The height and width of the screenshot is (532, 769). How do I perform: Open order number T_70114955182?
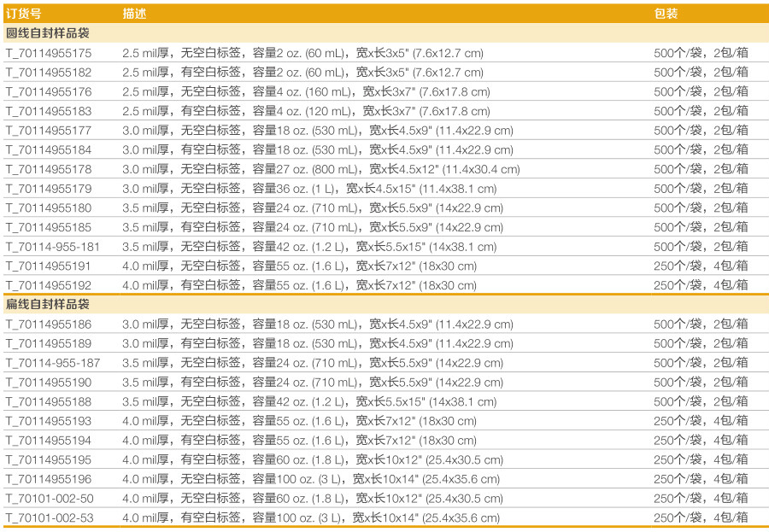tap(49, 73)
